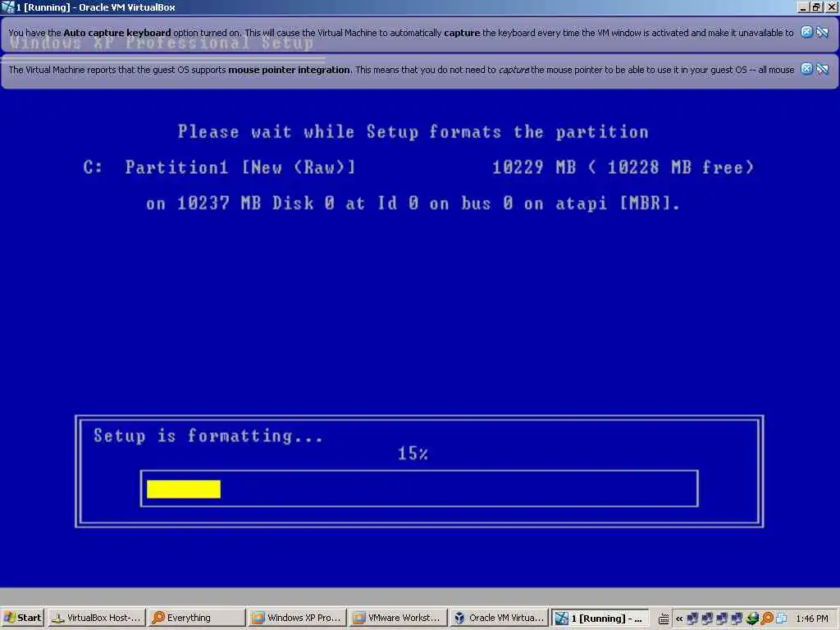Click the on-screen keyboard taskbar icon

[664, 619]
